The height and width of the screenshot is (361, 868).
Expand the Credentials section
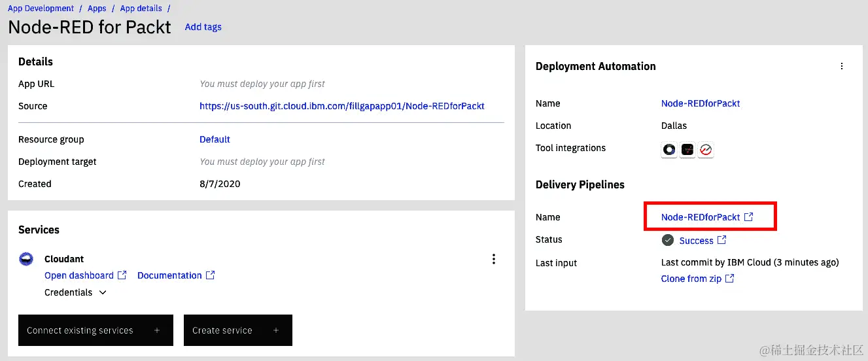[75, 292]
